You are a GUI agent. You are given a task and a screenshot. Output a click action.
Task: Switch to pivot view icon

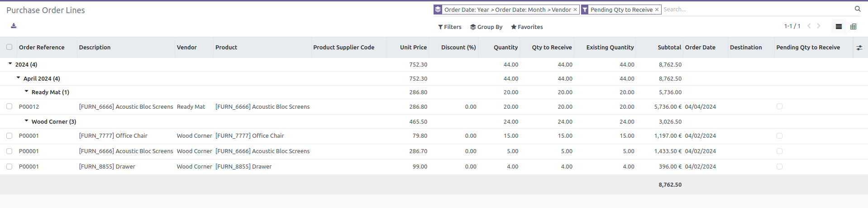(854, 27)
